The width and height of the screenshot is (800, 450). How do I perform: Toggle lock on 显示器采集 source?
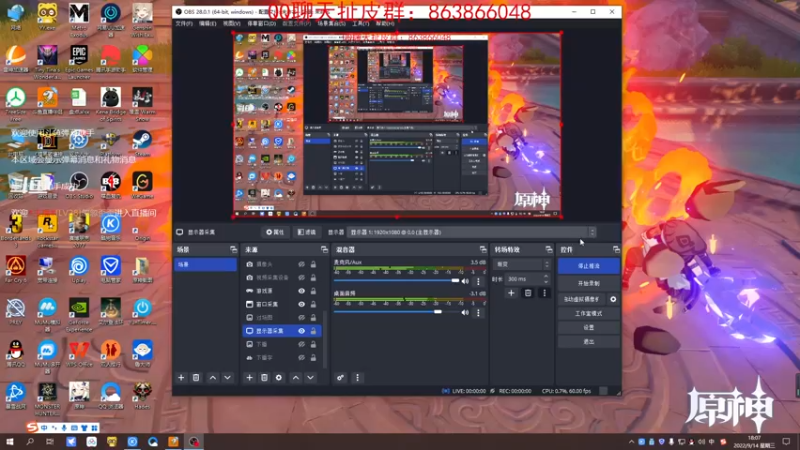coord(313,331)
